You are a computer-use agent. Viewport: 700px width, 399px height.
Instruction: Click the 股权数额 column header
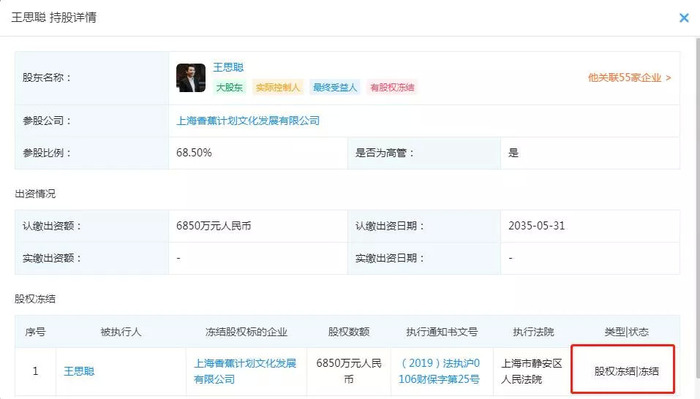click(x=349, y=332)
